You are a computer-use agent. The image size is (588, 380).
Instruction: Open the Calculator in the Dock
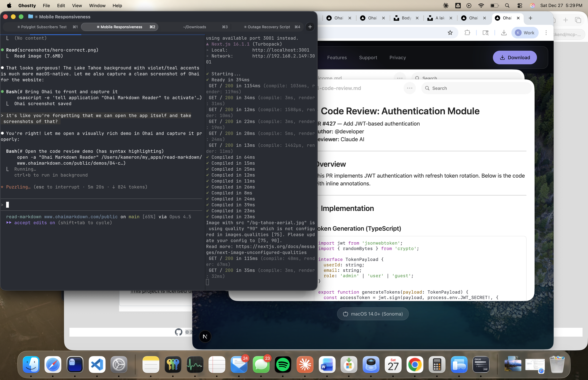437,365
